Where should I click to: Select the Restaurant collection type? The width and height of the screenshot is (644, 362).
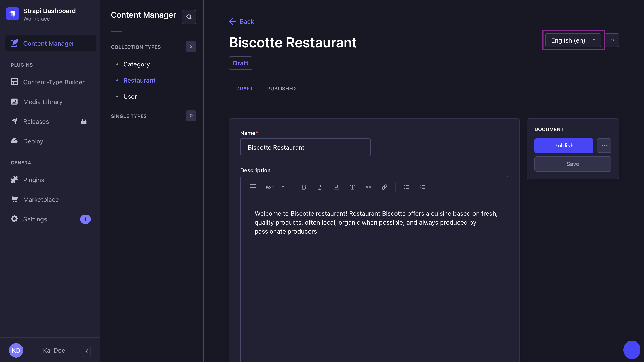click(x=139, y=80)
